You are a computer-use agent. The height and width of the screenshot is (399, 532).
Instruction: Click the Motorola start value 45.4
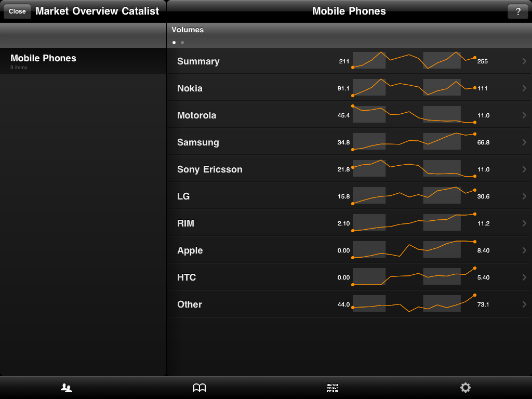343,115
